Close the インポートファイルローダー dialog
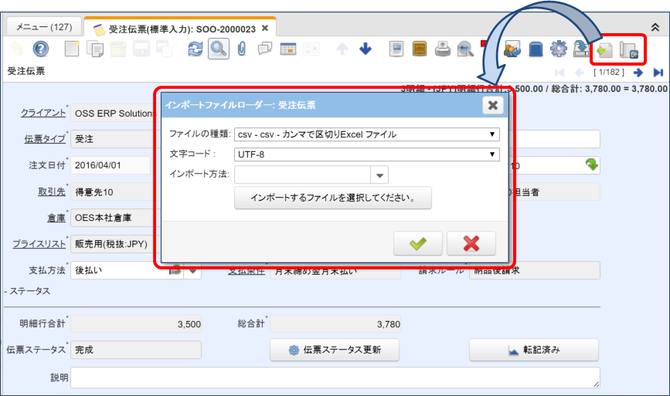The height and width of the screenshot is (396, 670). pyautogui.click(x=493, y=105)
